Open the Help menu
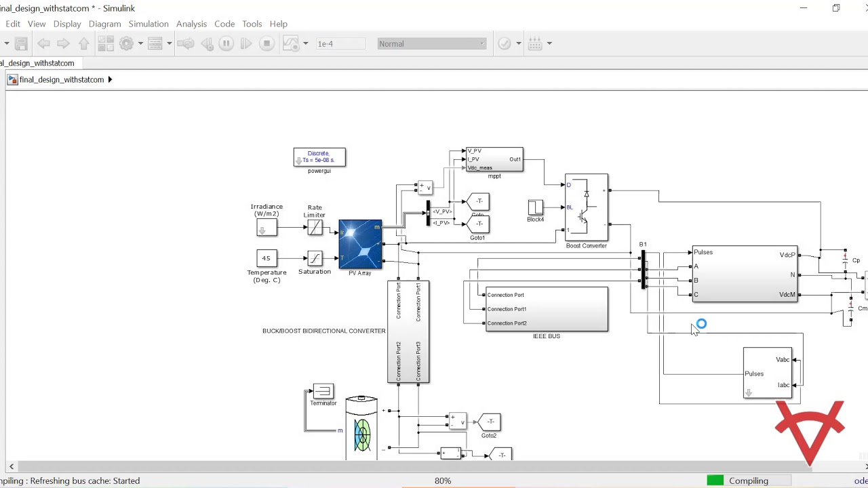 (278, 24)
